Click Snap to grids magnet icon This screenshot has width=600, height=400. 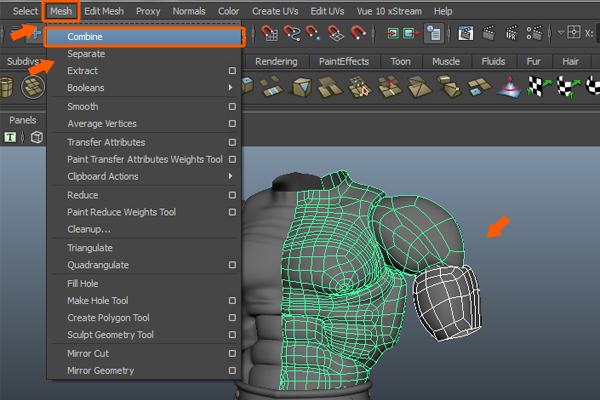270,33
